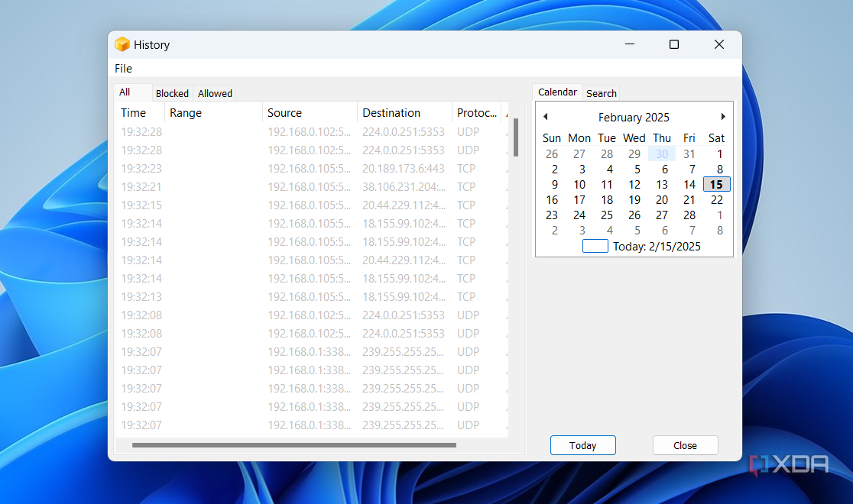The image size is (853, 504).
Task: Select February 14 in the calendar
Action: [x=689, y=185]
